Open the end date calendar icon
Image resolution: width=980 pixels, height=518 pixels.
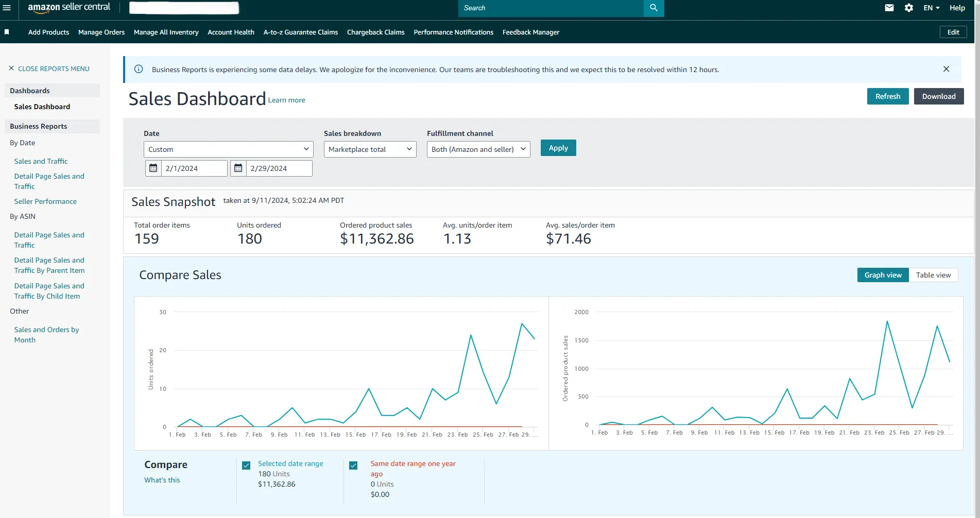[x=238, y=168]
